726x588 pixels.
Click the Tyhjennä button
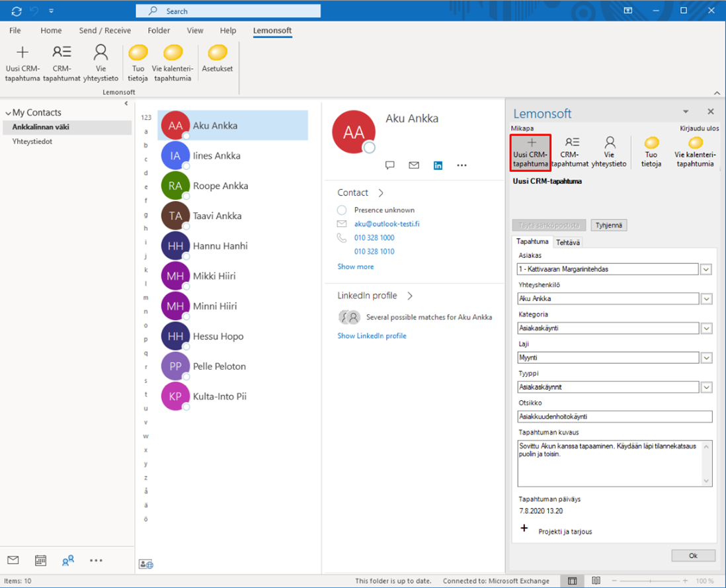(608, 226)
